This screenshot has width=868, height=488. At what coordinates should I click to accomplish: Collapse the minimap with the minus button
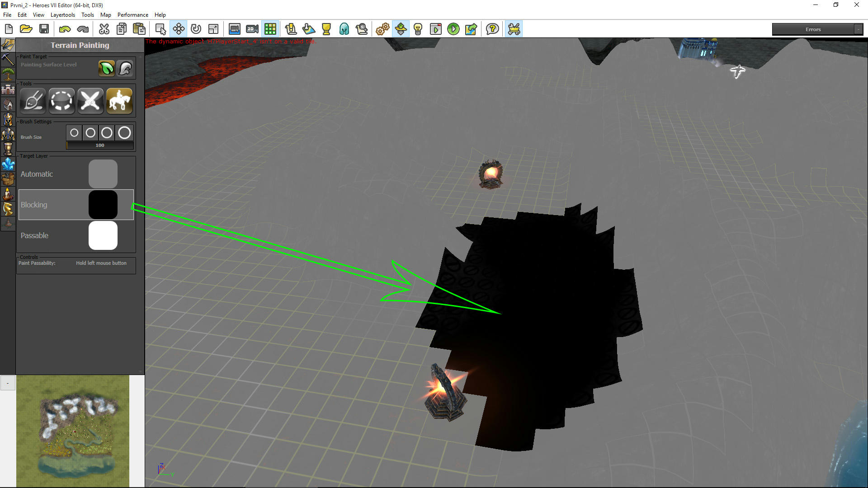8,383
